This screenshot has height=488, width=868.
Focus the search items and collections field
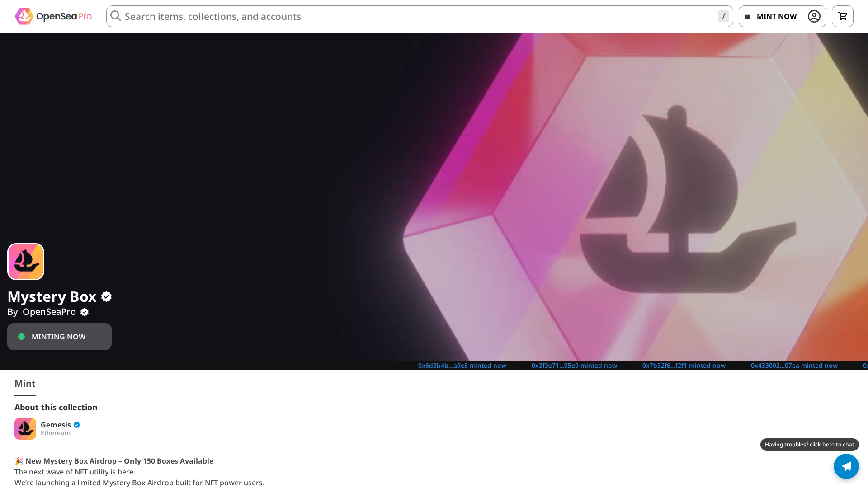coord(420,16)
